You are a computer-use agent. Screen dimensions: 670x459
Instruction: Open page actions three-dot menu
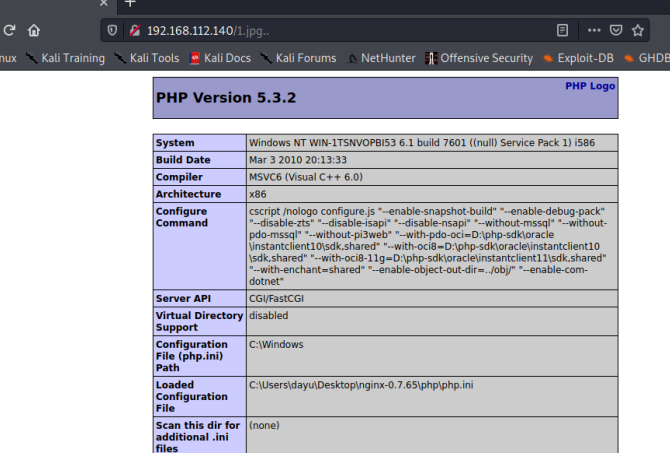pyautogui.click(x=594, y=30)
